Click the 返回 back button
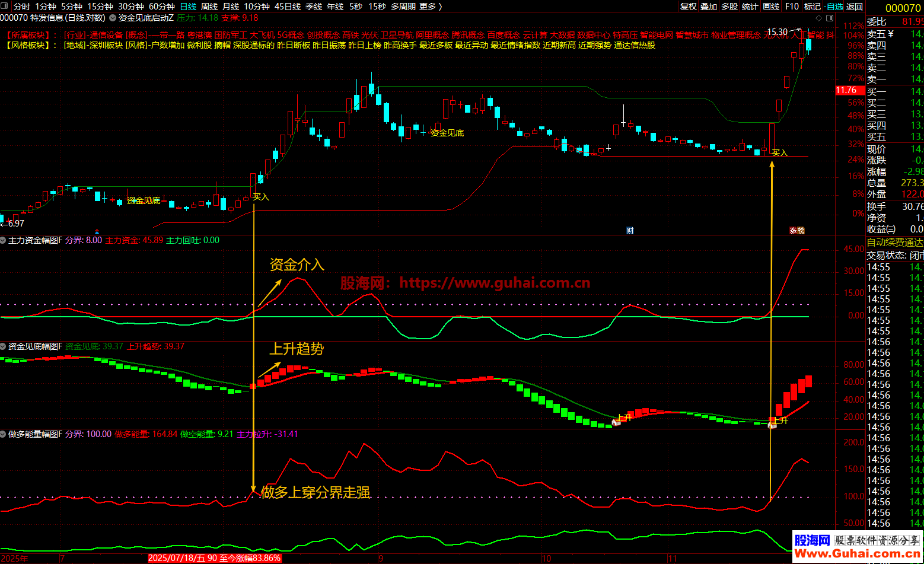 point(855,7)
